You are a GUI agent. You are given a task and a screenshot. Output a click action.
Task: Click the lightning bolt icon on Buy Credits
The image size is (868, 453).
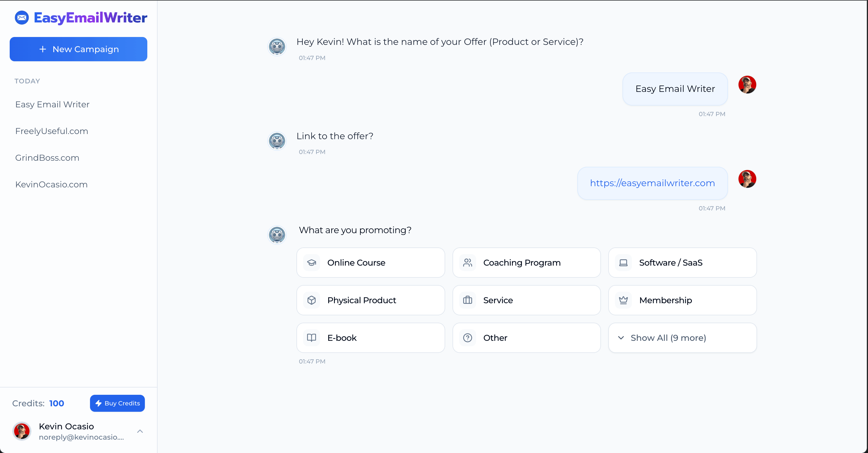pos(99,403)
